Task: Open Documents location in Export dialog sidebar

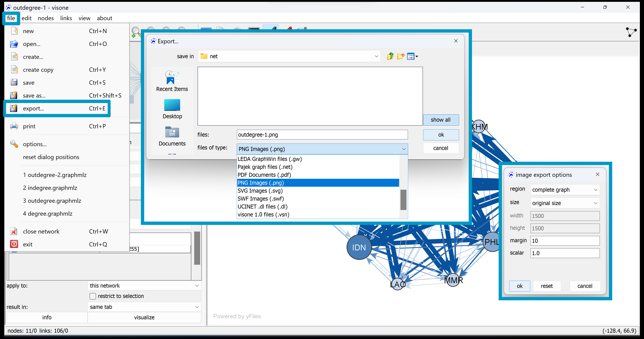Action: [172, 136]
